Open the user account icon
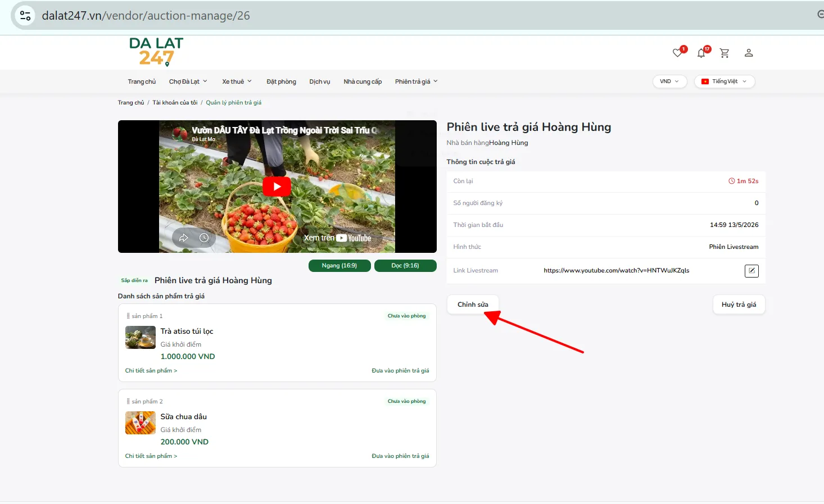This screenshot has width=824, height=504. coord(749,53)
